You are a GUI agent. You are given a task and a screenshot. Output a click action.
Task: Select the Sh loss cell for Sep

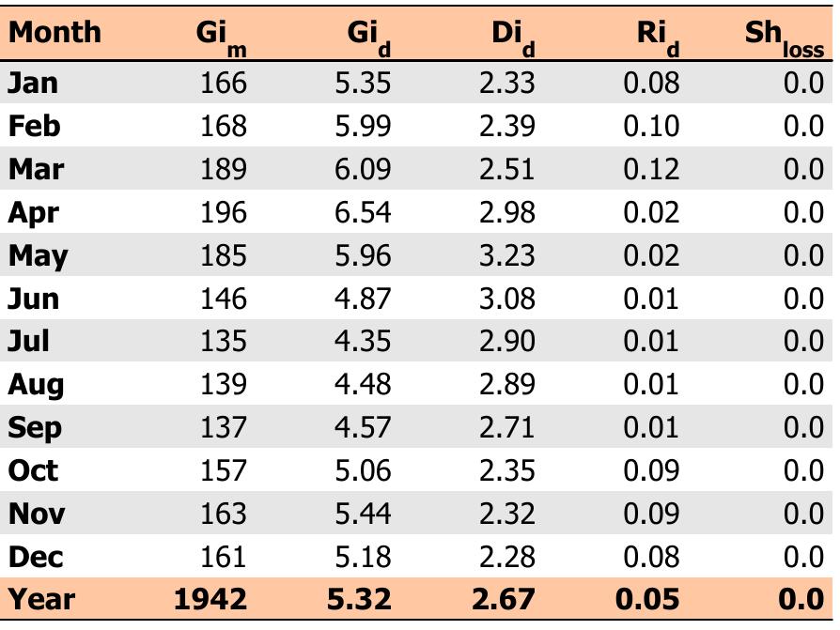[x=803, y=427]
